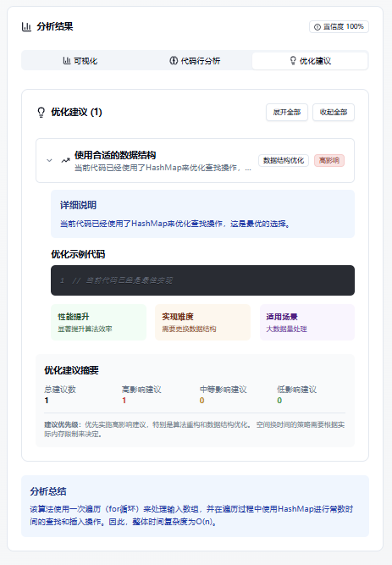Click the orange count under 中等影响建议
Viewport: 392px width, 565px height.
pyautogui.click(x=202, y=401)
